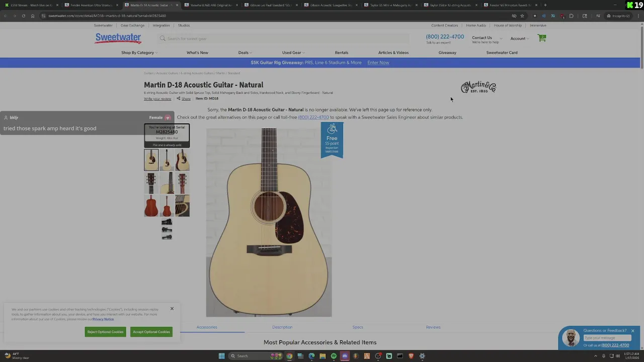Expand the Shop By Category menu

coord(139,52)
